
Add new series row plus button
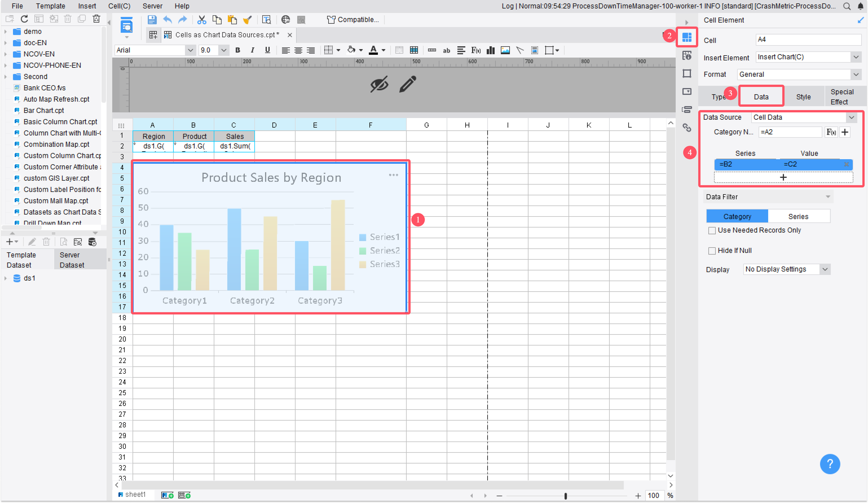pos(783,177)
